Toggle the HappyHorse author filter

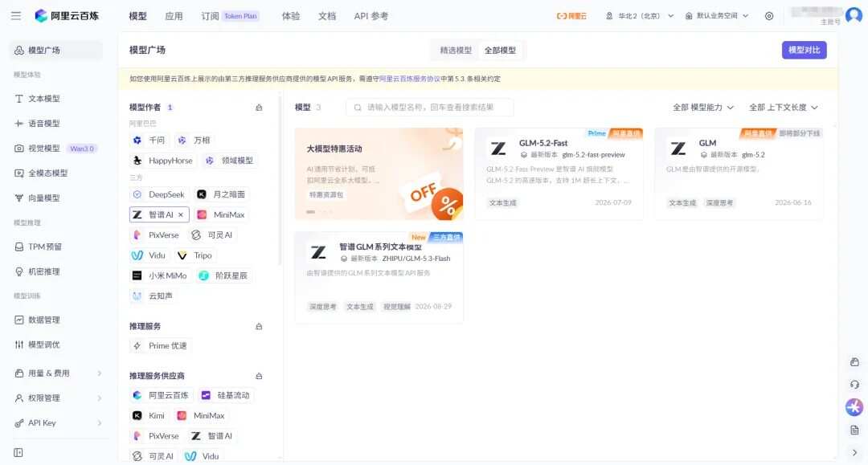(x=162, y=161)
